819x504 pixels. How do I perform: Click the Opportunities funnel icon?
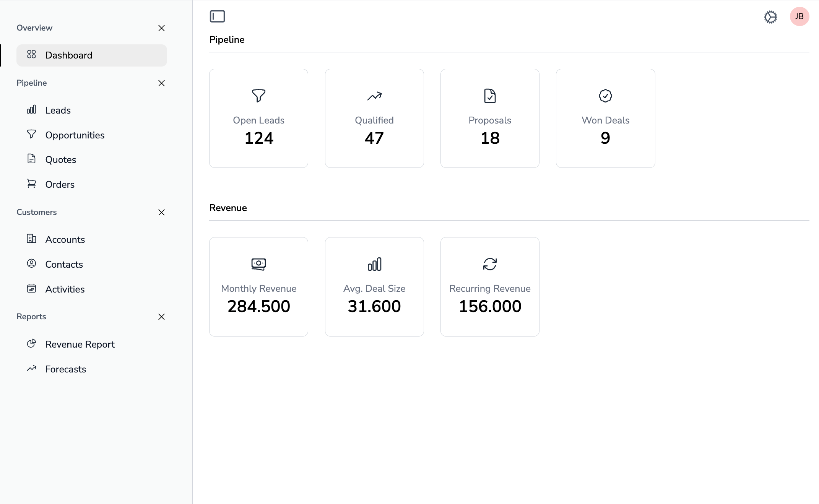(x=31, y=134)
